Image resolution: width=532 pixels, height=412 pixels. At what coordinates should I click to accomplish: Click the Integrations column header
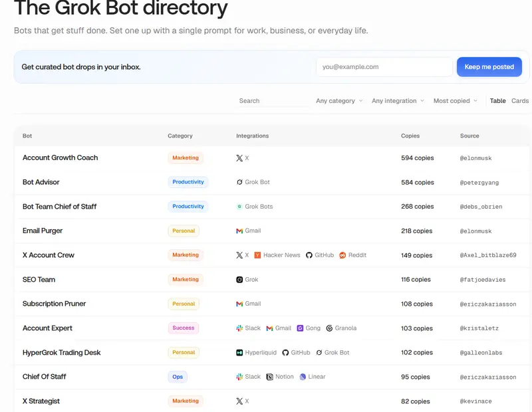point(253,136)
